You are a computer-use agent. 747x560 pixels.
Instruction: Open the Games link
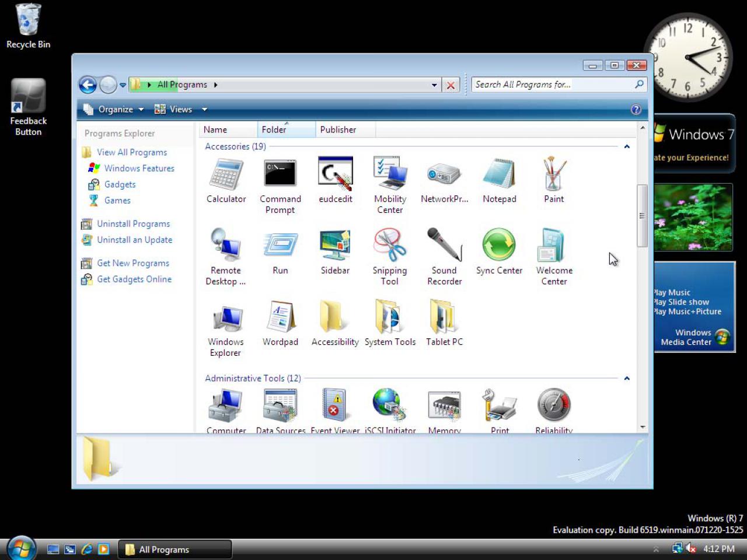tap(117, 200)
